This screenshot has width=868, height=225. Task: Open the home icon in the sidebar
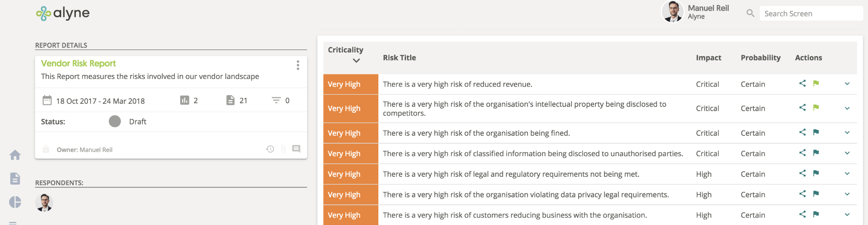(x=15, y=155)
